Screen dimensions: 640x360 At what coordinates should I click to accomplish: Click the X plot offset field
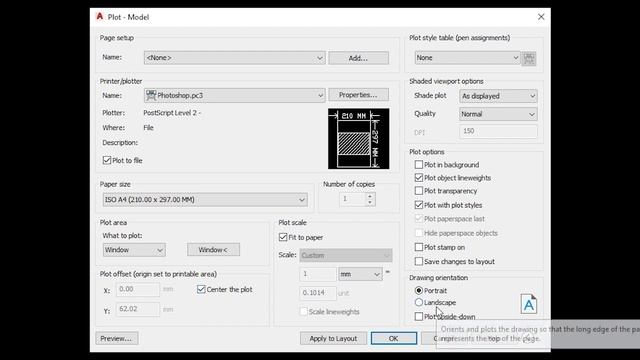coord(138,289)
